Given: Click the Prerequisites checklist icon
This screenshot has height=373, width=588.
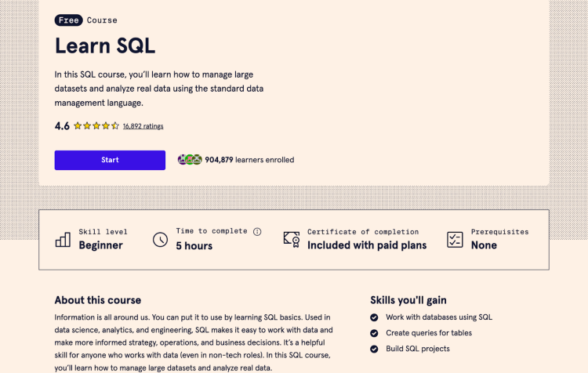Looking at the screenshot, I should [x=455, y=240].
